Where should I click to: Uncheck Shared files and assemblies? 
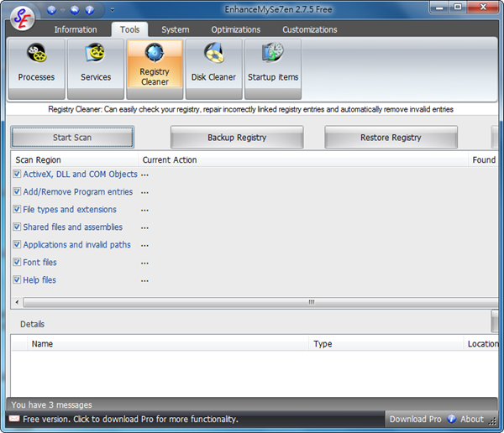pyautogui.click(x=17, y=227)
